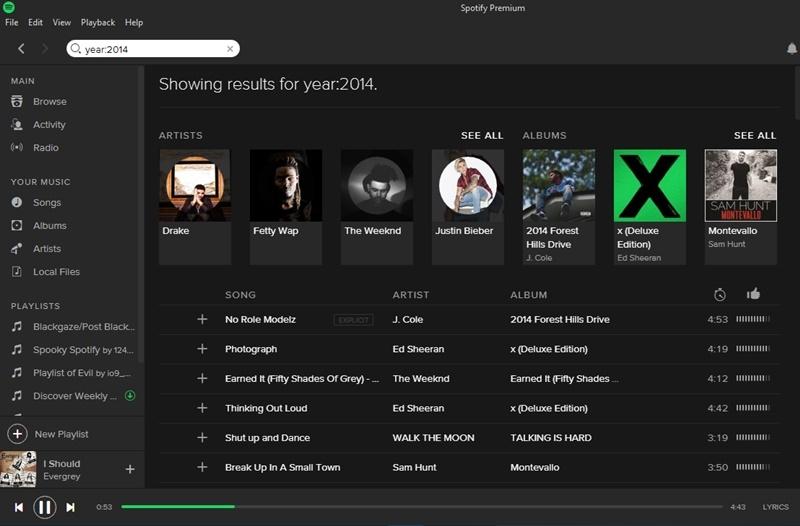Click See All for Albums
Screen dimensions: 800x526
pyautogui.click(x=755, y=135)
